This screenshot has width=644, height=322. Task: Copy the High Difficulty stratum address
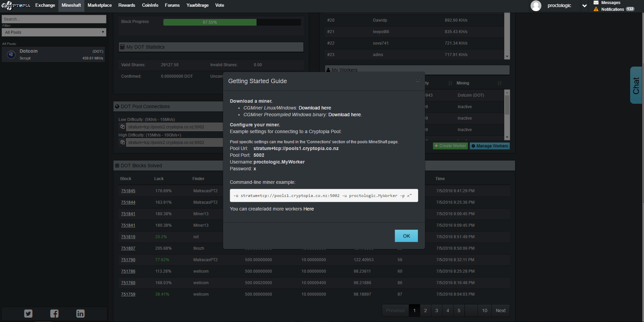[123, 142]
